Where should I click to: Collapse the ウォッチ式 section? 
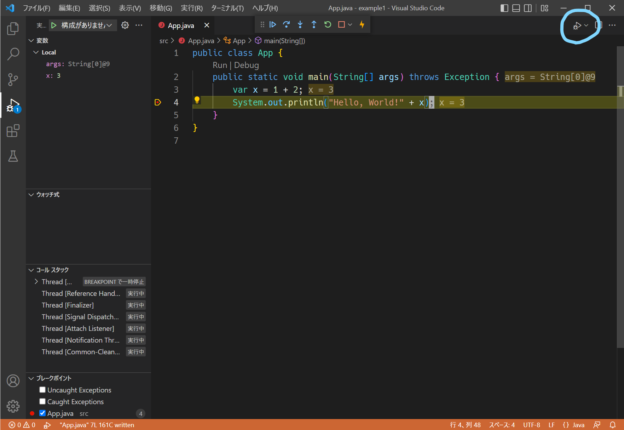pos(31,195)
